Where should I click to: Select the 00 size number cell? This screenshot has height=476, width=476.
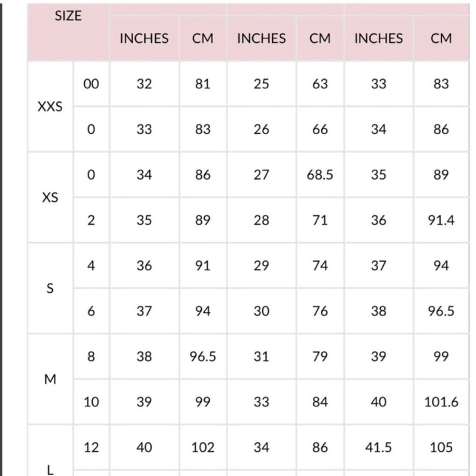click(91, 84)
